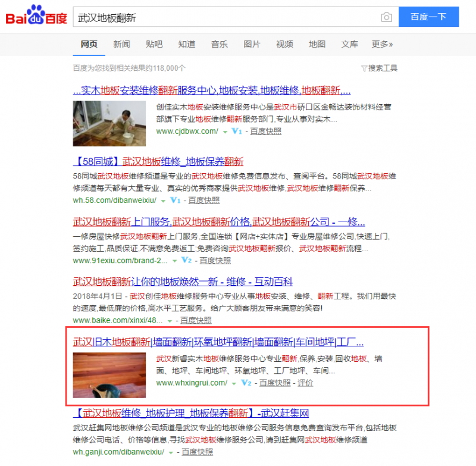476x466 pixels.
Task: Open the 百度快照 link of the first result
Action: [265, 132]
